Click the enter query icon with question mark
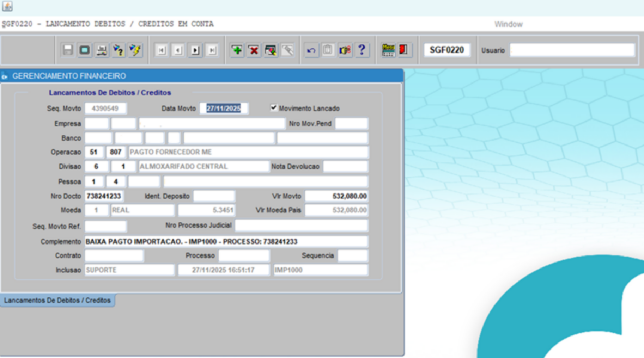644x358 pixels. click(119, 50)
